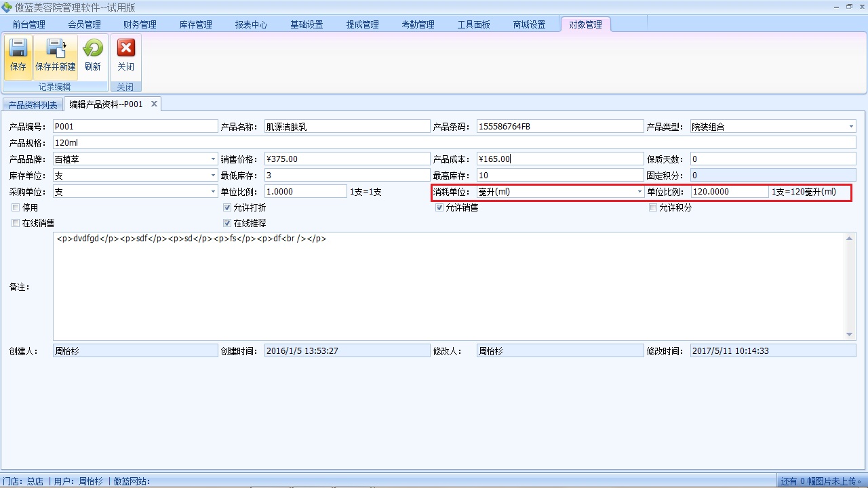Click the application logo in the title bar

6,6
